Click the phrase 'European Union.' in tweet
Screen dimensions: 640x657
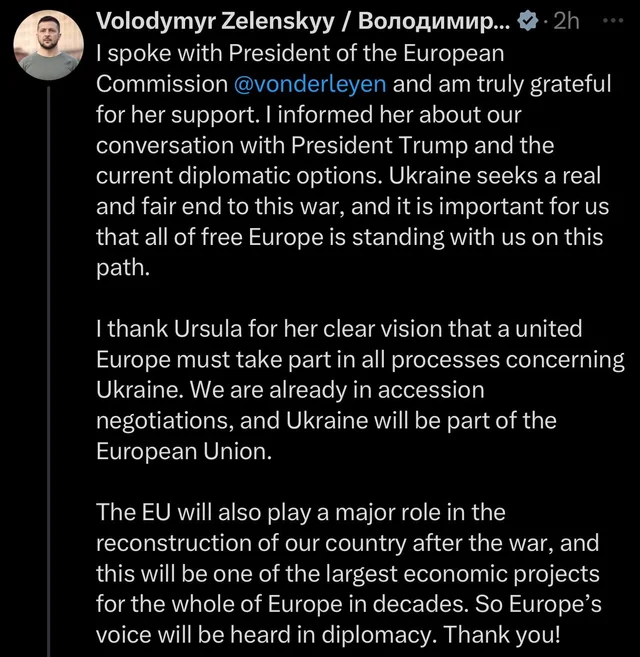184,451
